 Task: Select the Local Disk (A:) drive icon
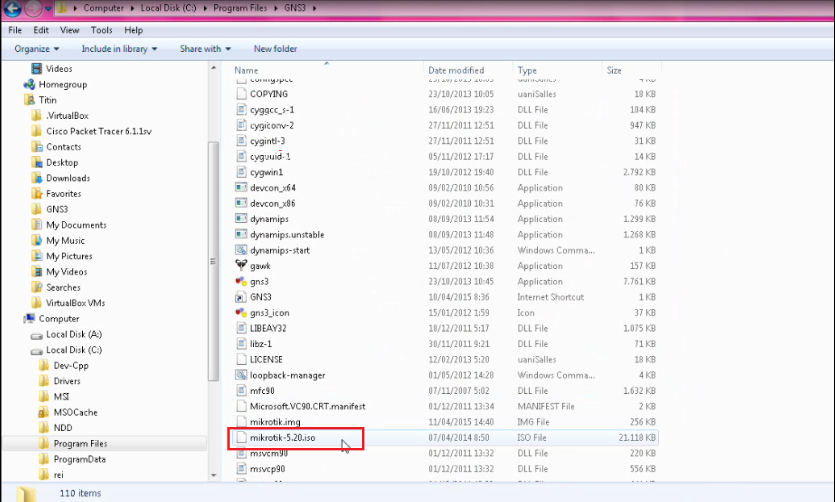pyautogui.click(x=36, y=335)
